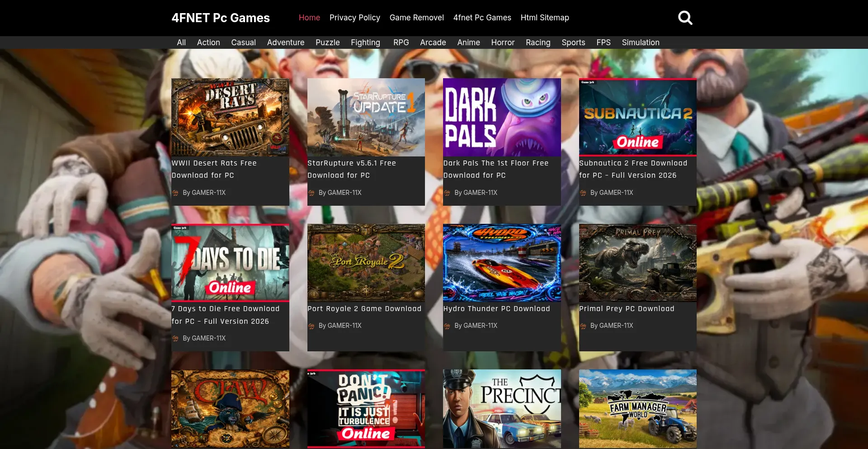Click the Primal Prey cover thumbnail
Image resolution: width=868 pixels, height=449 pixels.
coord(638,263)
